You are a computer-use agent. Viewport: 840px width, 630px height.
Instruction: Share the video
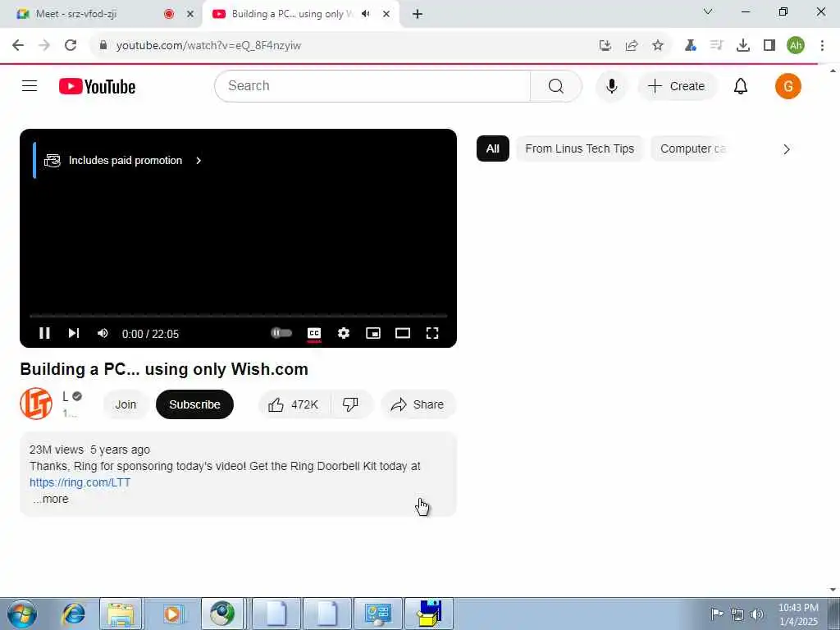pos(418,404)
